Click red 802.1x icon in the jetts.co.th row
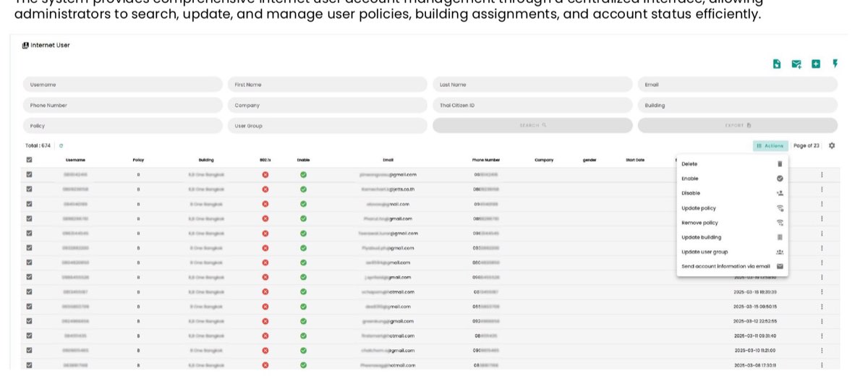868x376 pixels. 265,189
